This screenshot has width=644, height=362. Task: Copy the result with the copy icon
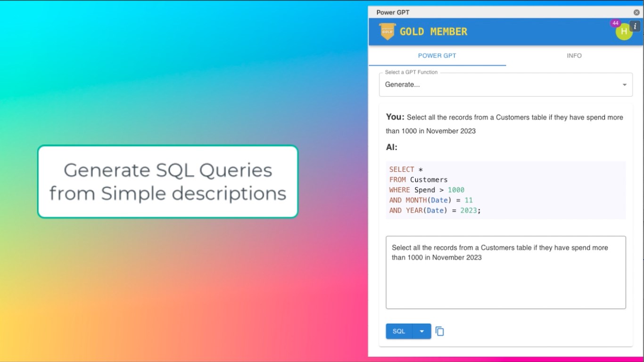(x=440, y=331)
